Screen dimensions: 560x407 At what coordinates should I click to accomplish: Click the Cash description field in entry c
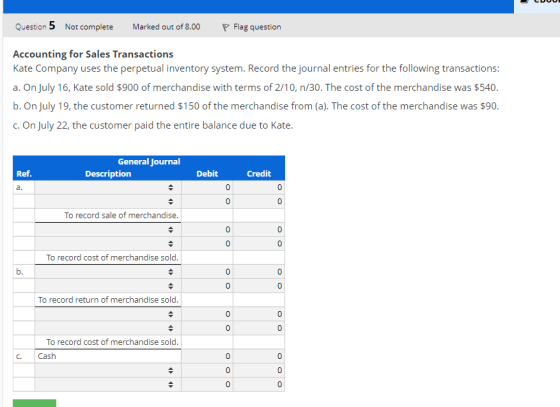108,356
